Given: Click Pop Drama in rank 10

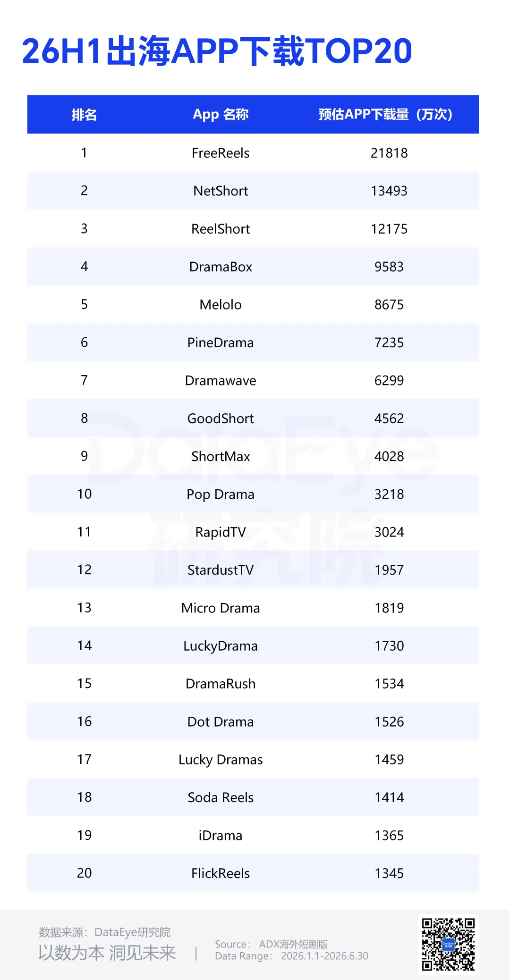Looking at the screenshot, I should (x=221, y=494).
